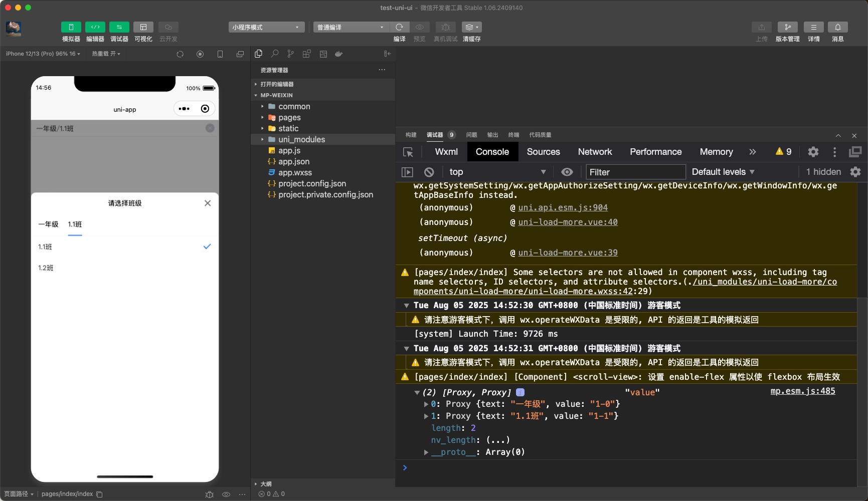Close the 请选择班级 picker popup

tap(208, 203)
